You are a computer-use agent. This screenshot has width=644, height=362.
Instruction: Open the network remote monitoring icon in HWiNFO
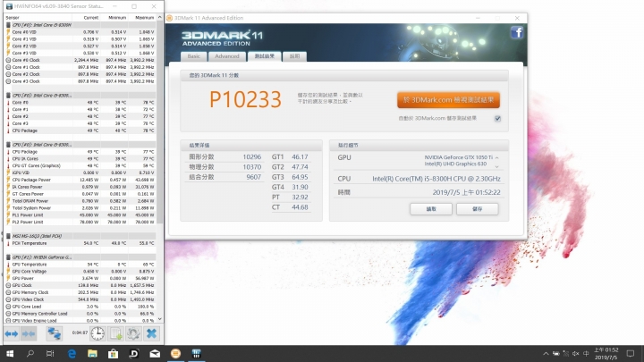point(55,333)
